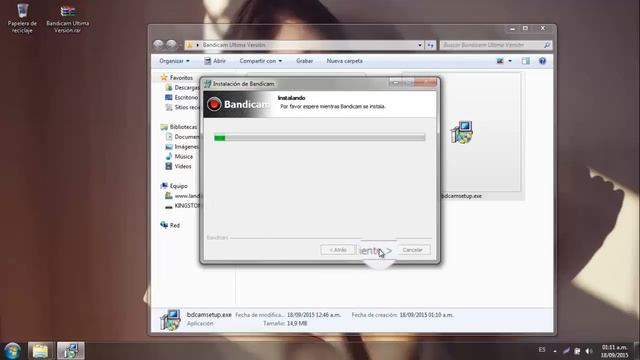Viewport: 640px width, 360px height.
Task: Open the Documentos library
Action: click(182, 137)
